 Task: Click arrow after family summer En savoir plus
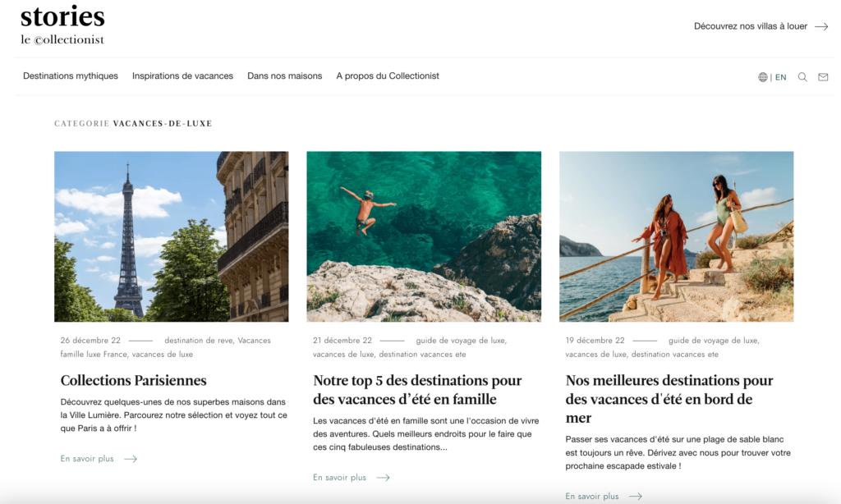383,478
